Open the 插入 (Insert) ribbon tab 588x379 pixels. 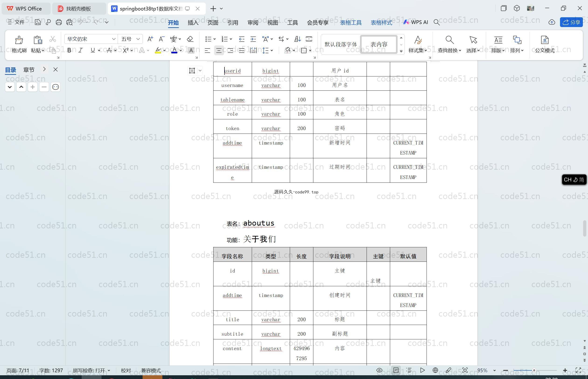(193, 22)
